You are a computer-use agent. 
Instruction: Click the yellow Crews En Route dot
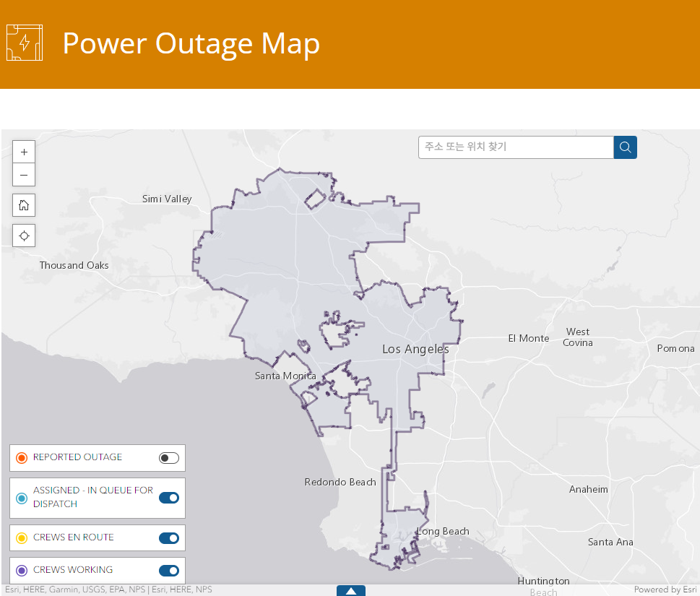click(x=22, y=538)
